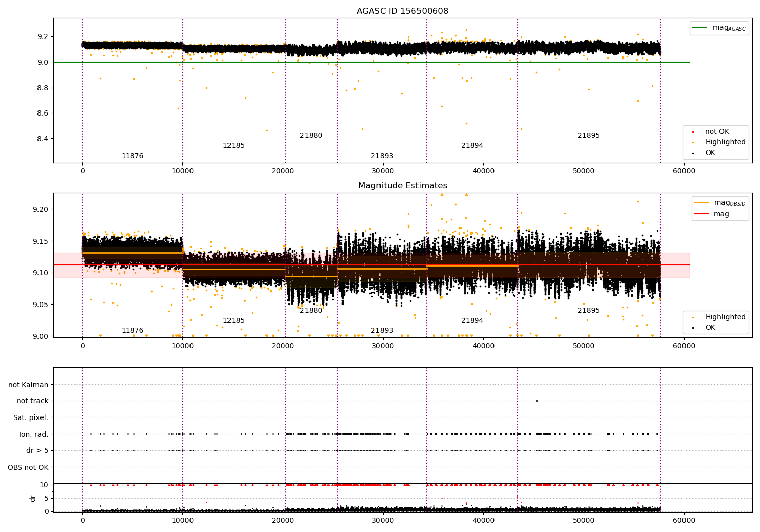Select OBSID label 12185 in top plot
Image resolution: width=760 pixels, height=532 pixels.
pyautogui.click(x=234, y=146)
